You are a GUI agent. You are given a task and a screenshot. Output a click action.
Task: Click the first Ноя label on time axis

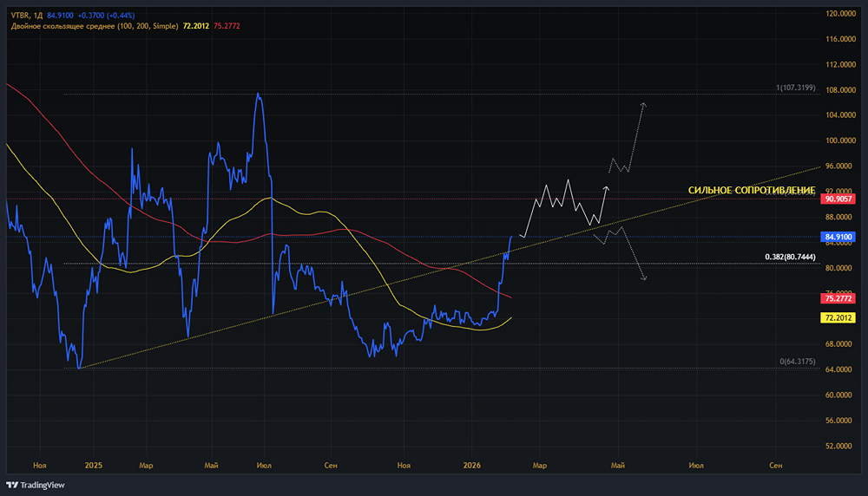click(39, 466)
